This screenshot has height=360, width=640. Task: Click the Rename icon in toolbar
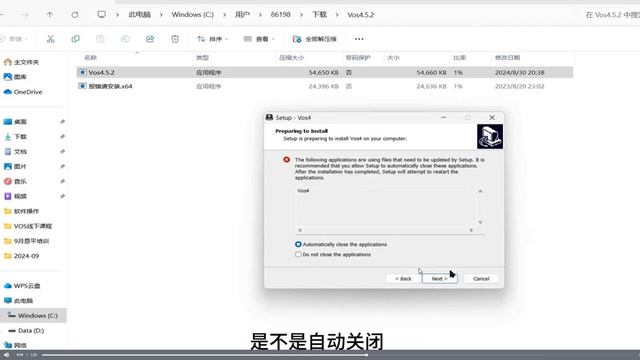point(125,39)
